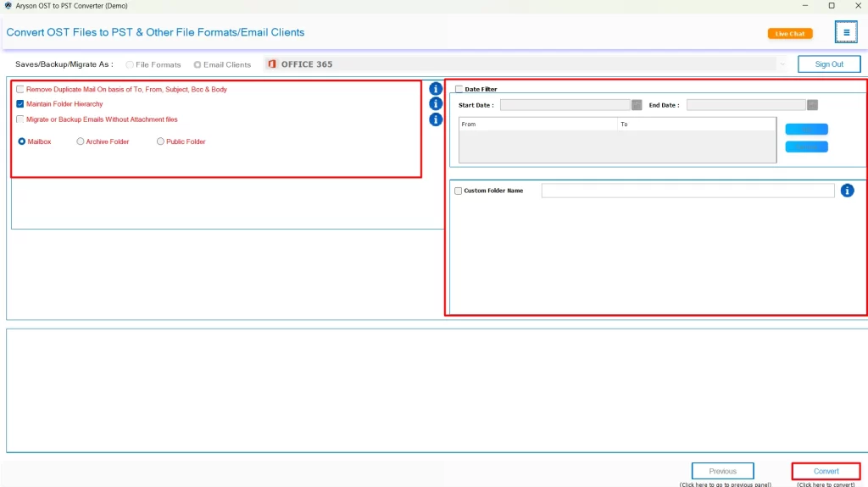Screen dimensions: 868x487
Task: Expand the Office 365 dropdown arrow
Action: coord(782,64)
